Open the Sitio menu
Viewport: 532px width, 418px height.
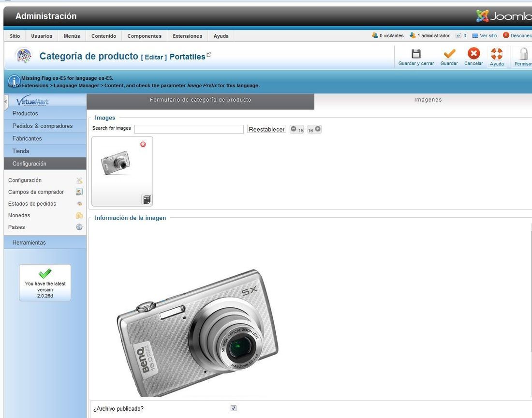(15, 36)
